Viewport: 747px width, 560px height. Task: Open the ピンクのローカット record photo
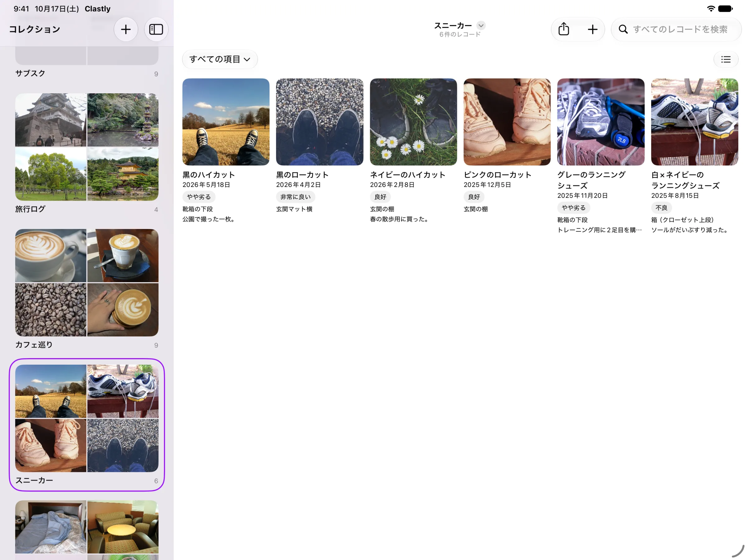point(507,122)
